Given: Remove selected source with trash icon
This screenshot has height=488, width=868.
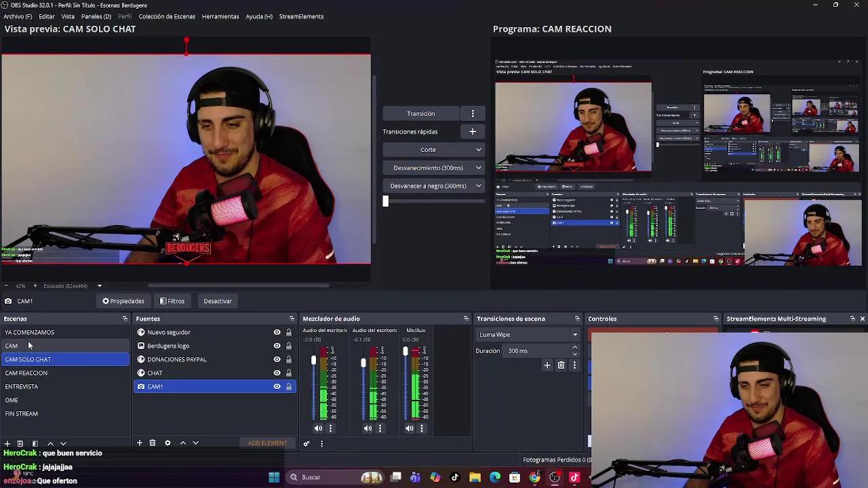Looking at the screenshot, I should point(153,443).
